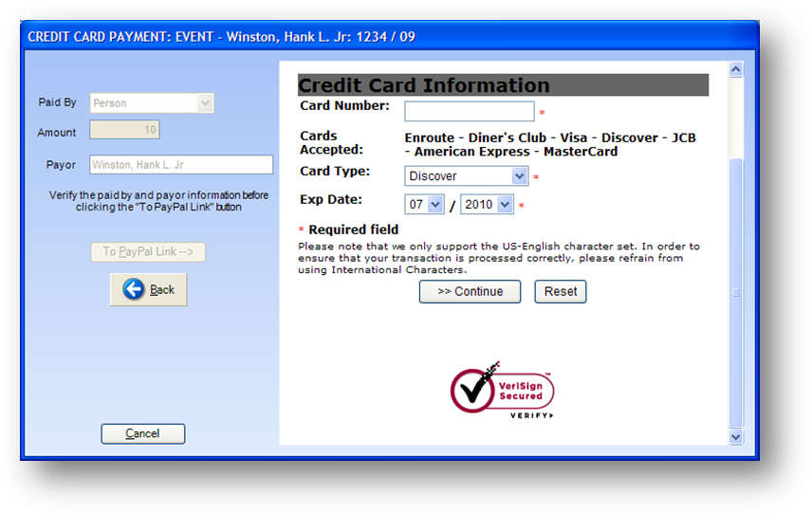Click the window title bar text
The width and height of the screenshot is (812, 513).
click(x=221, y=37)
